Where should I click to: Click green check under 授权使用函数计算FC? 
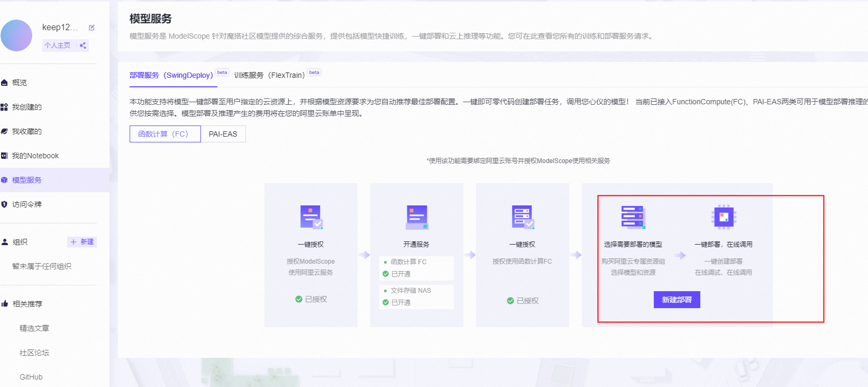(510, 301)
